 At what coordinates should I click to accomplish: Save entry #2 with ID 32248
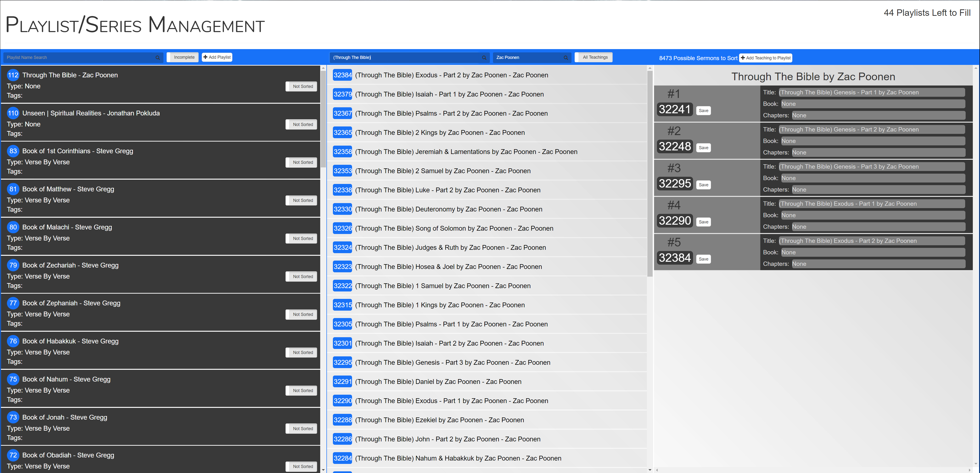703,148
